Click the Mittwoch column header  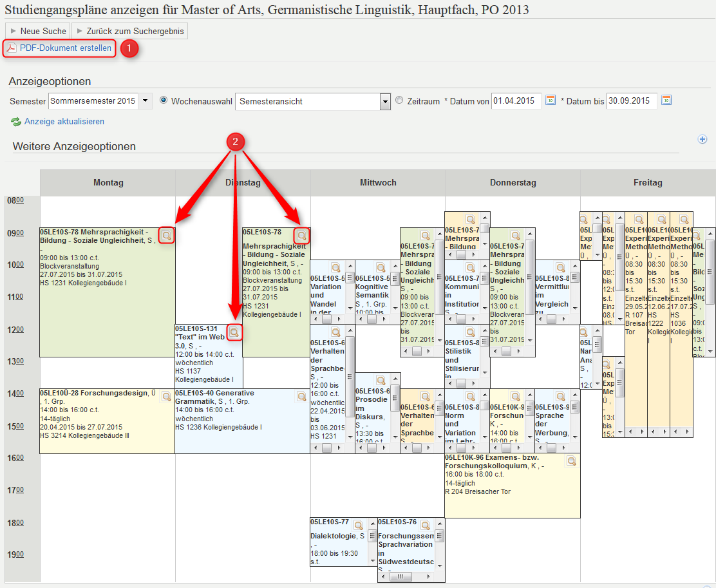378,183
